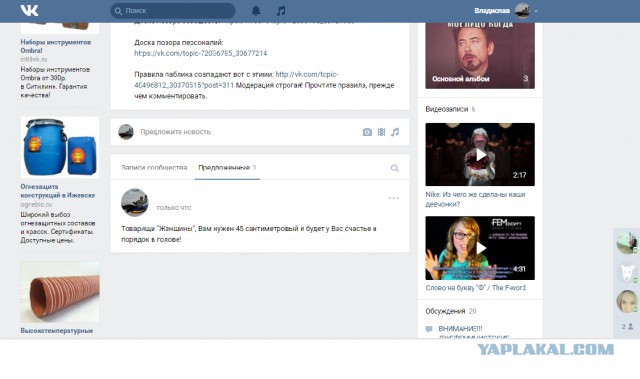This screenshot has height=379, width=640.
Task: Click ogrebio.ru ad domain
Action: coord(36,204)
